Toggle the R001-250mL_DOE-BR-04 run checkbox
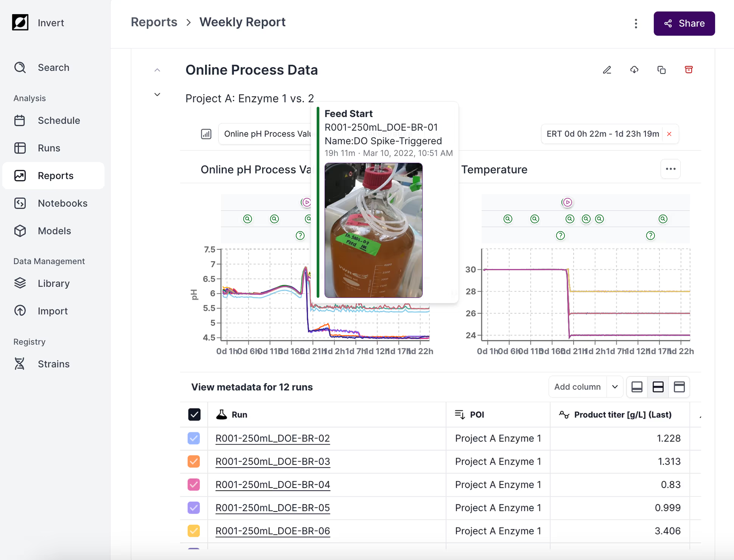 point(194,485)
